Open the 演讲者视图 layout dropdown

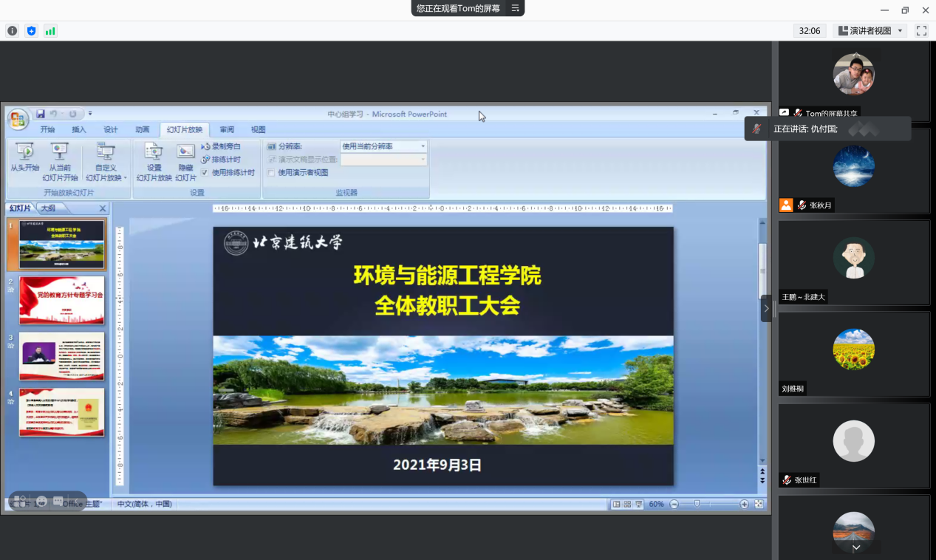(900, 31)
